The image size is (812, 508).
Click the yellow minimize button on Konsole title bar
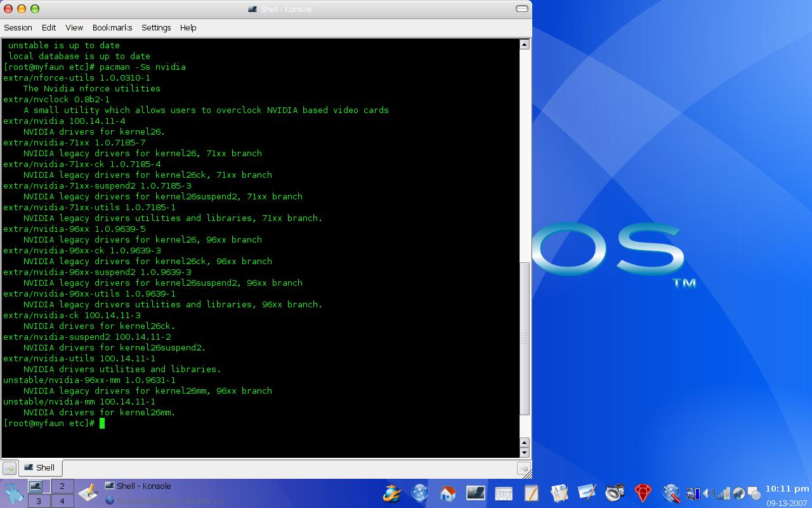tap(22, 9)
